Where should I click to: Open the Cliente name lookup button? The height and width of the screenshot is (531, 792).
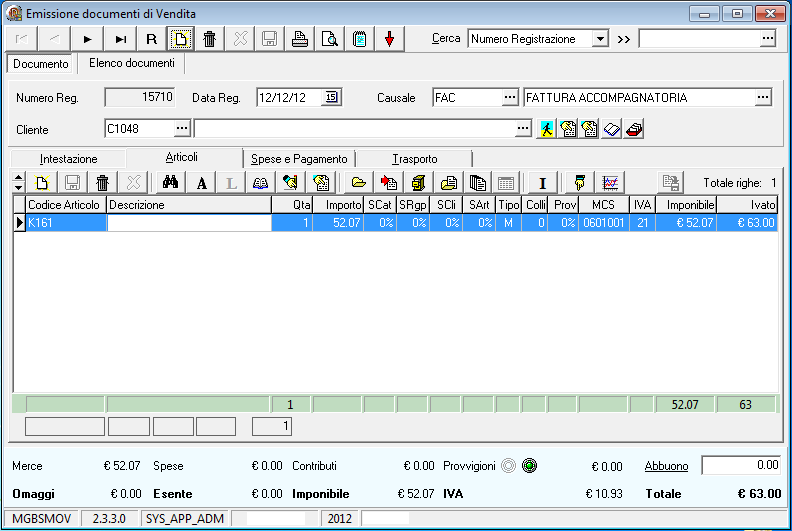click(x=523, y=129)
